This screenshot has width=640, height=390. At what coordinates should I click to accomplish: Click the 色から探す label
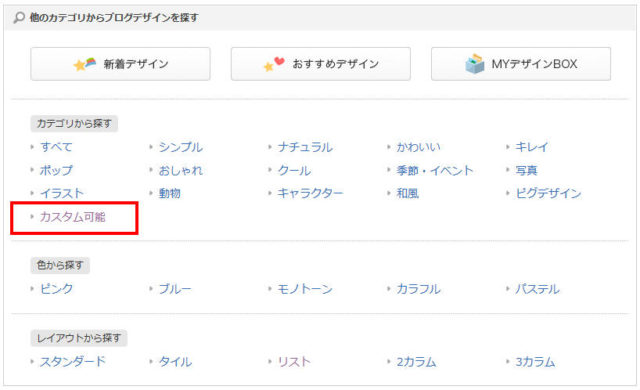(60, 266)
